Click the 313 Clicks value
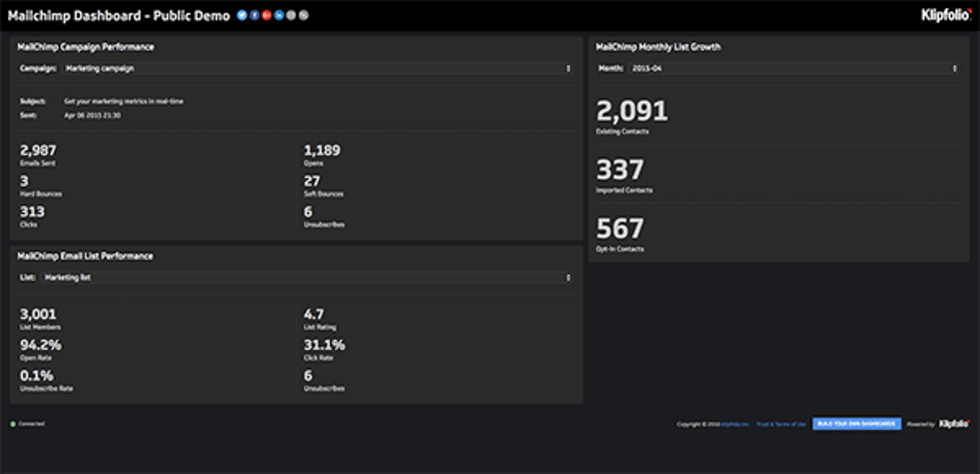The height and width of the screenshot is (474, 980). (x=32, y=211)
